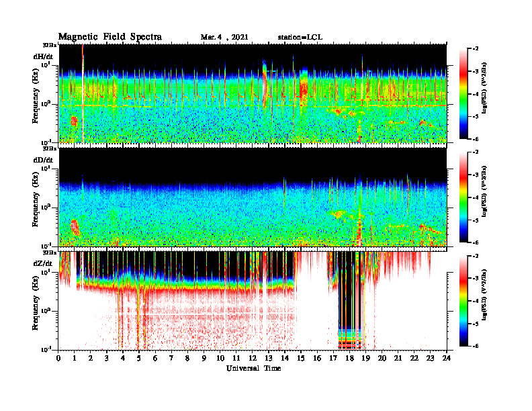The width and height of the screenshot is (532, 411).
Task: Click the "8" tick on the time axis
Action: click(187, 359)
